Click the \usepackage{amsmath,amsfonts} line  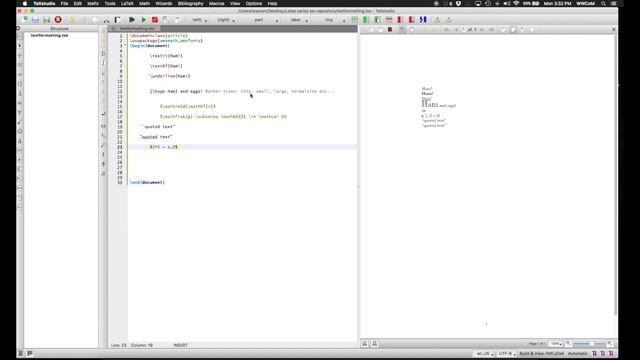[x=166, y=41]
